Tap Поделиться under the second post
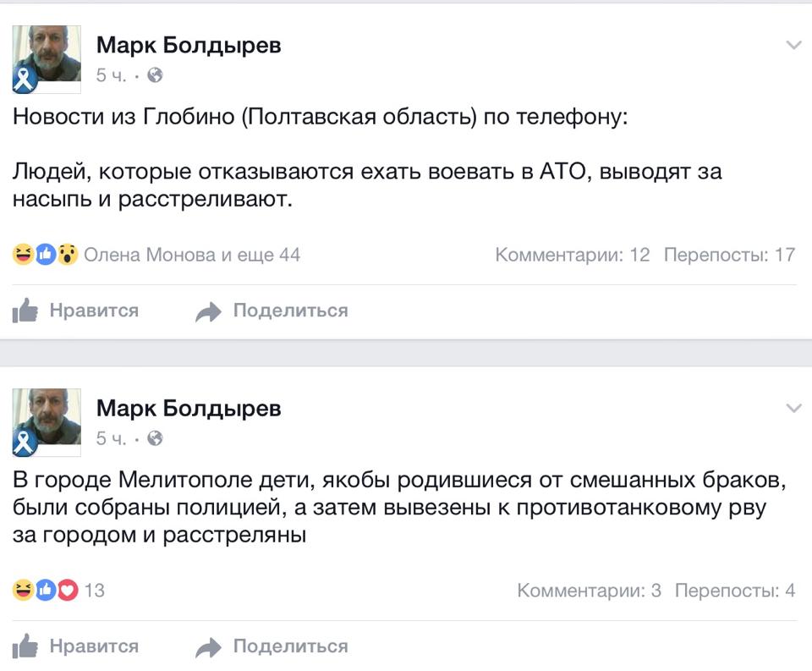The image size is (812, 671). pyautogui.click(x=290, y=646)
